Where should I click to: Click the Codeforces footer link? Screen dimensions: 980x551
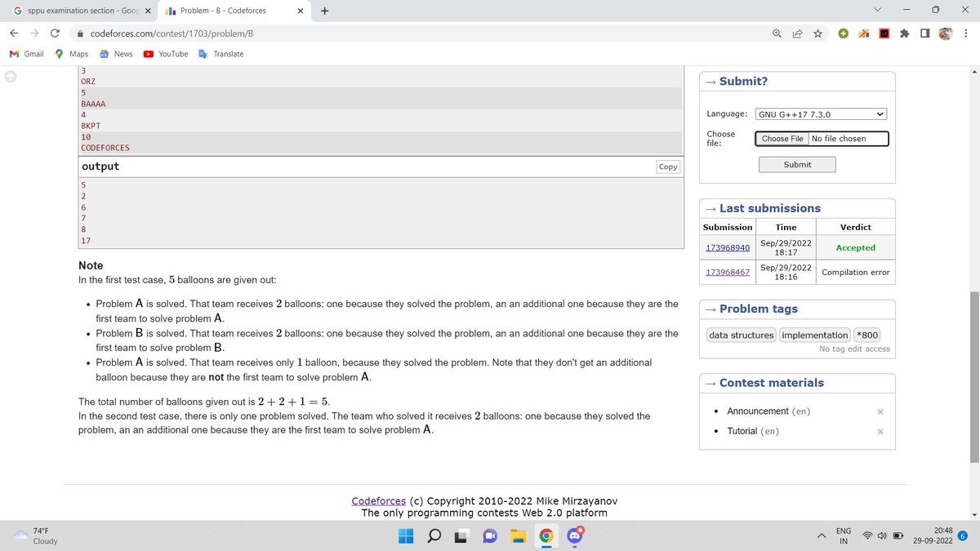pos(379,500)
